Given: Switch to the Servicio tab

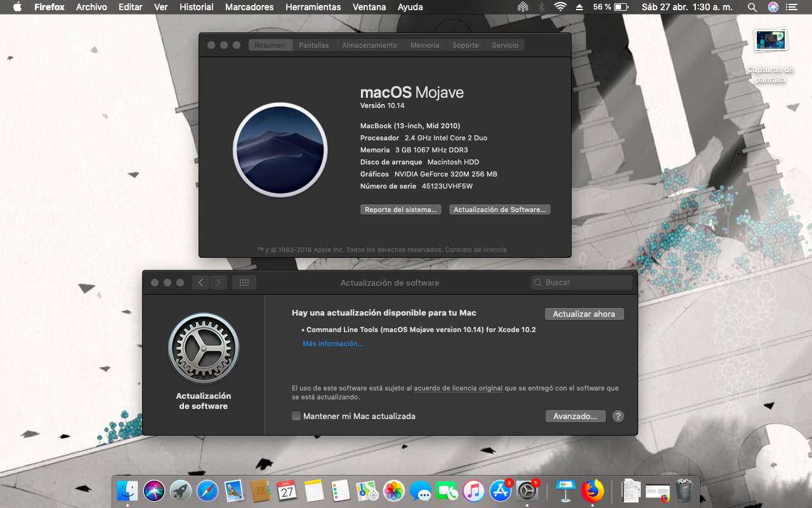Looking at the screenshot, I should [505, 45].
